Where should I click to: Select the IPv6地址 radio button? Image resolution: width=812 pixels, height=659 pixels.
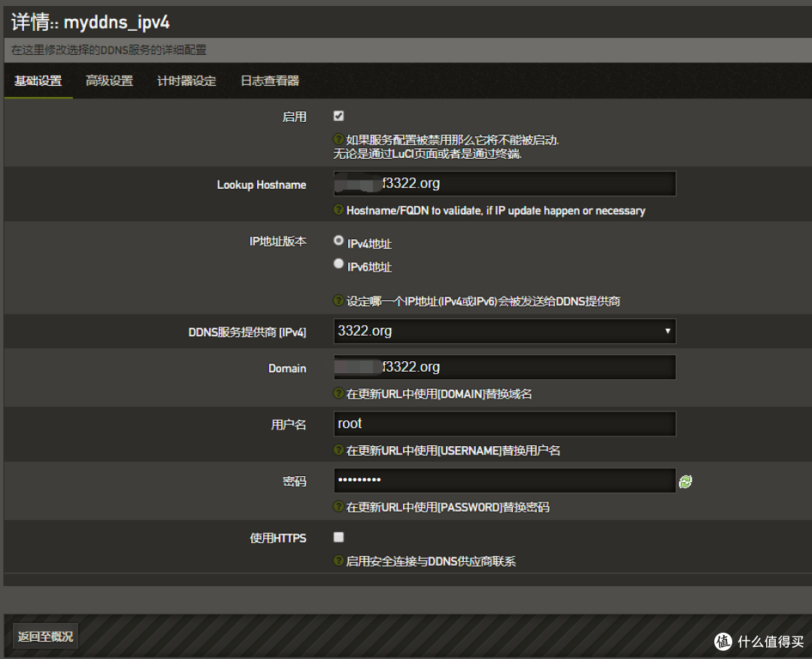pos(338,263)
